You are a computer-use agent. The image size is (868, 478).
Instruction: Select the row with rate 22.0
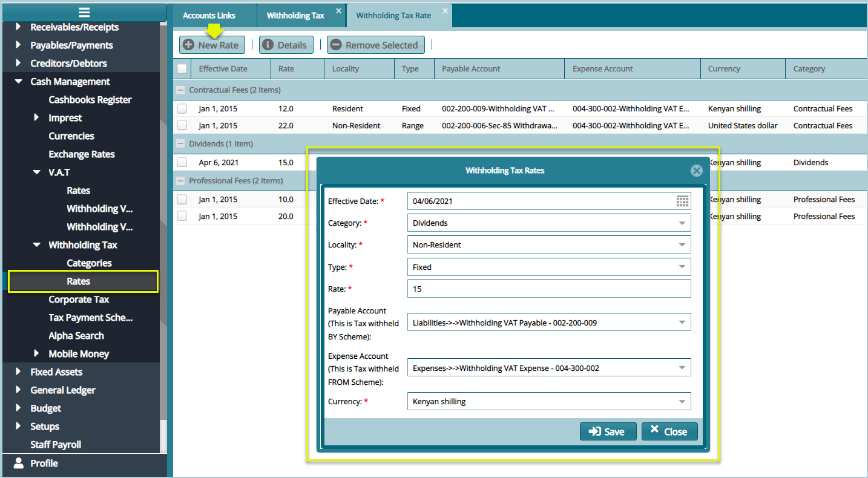tap(182, 126)
